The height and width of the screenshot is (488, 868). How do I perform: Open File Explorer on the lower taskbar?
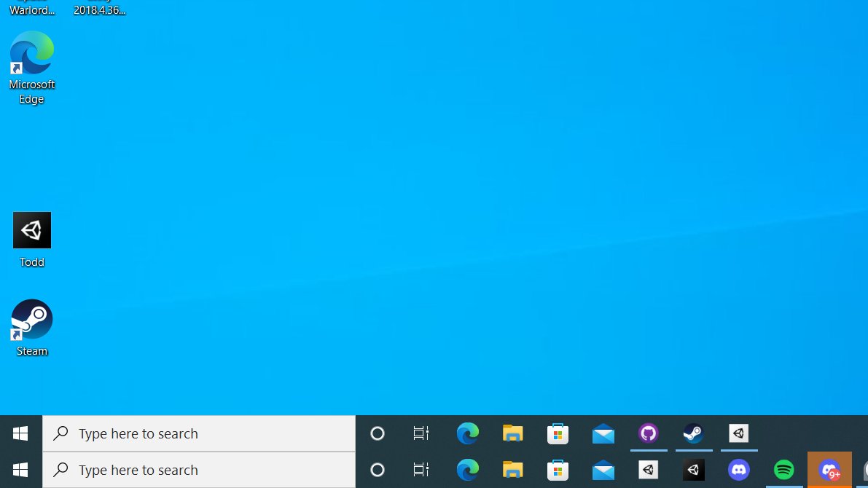click(512, 470)
